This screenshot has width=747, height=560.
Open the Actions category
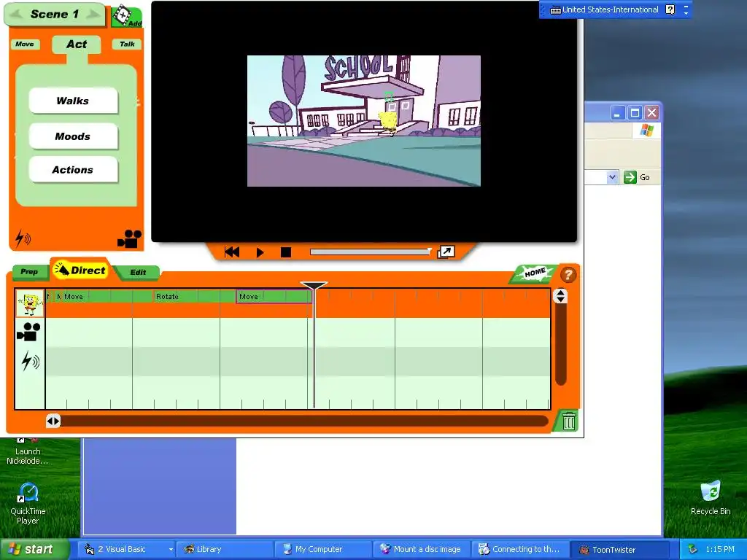pos(73,169)
